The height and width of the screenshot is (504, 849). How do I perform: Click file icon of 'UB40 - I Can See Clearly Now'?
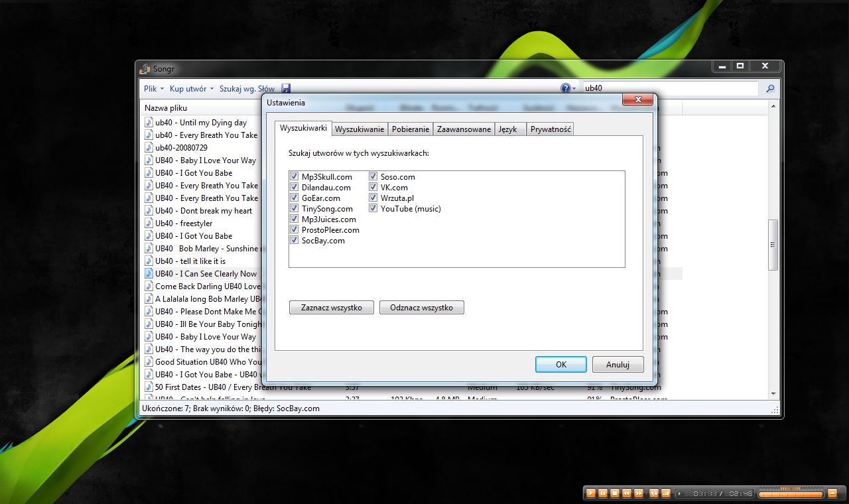(149, 274)
